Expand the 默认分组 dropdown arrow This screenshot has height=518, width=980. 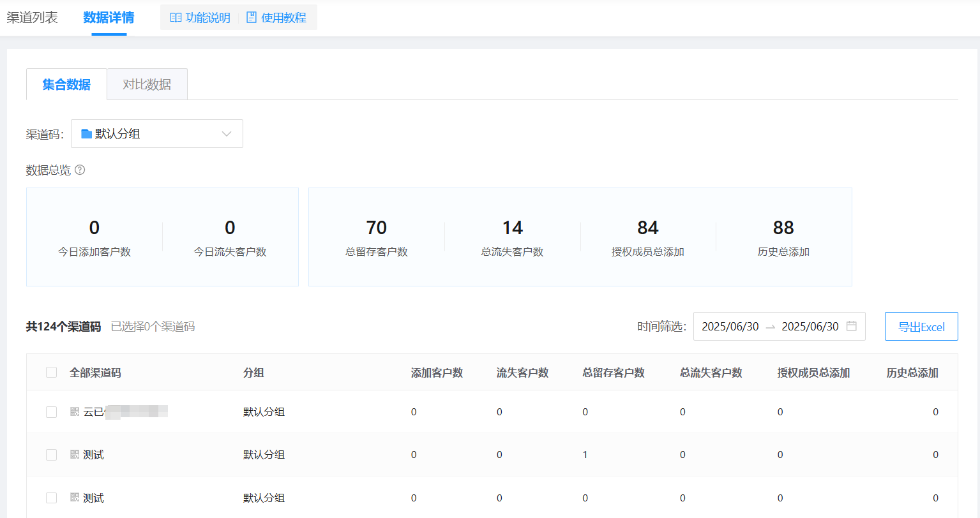(227, 134)
